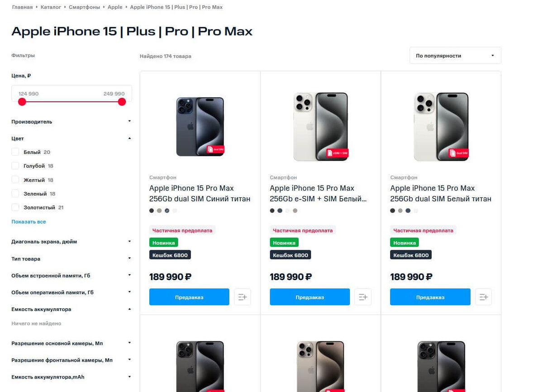Expand the Диагональ экрана, дюйм filter
543x392 pixels.
(x=129, y=241)
